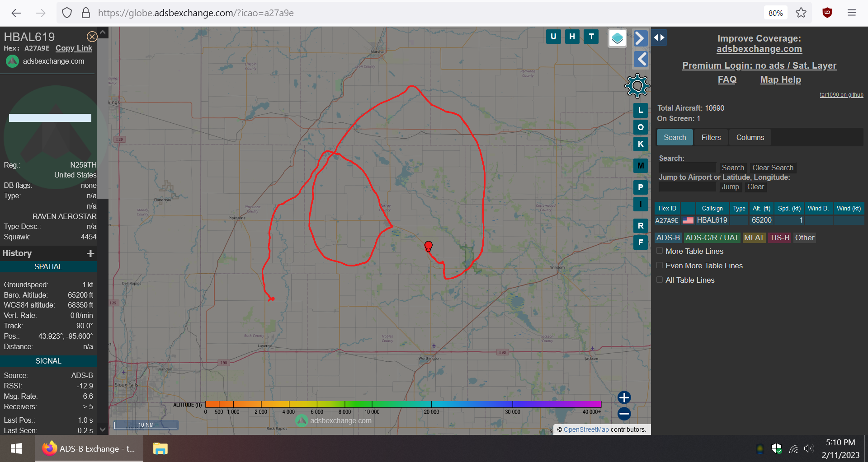
Task: Toggle the sidebar split arrows icon
Action: coord(659,37)
